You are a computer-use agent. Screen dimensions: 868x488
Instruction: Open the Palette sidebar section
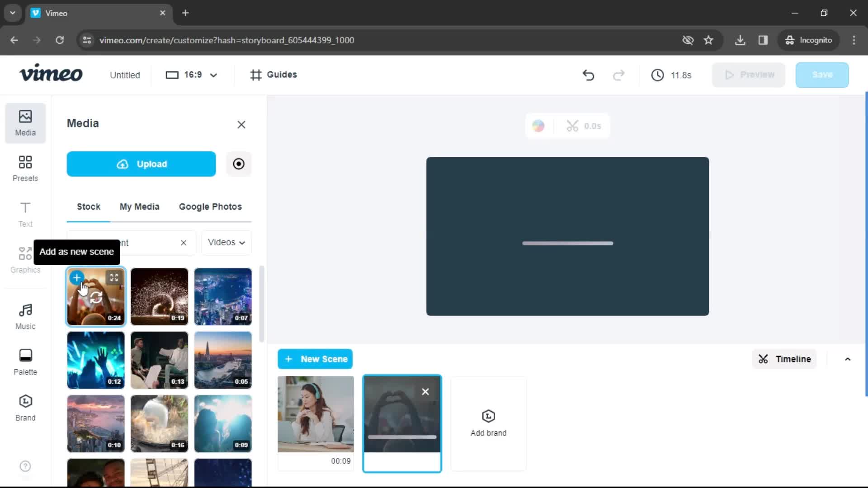[x=25, y=362]
